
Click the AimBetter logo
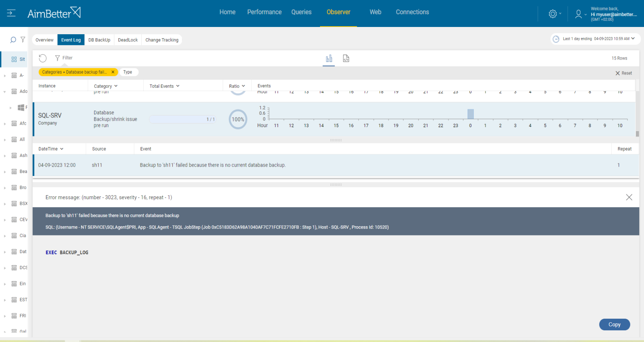pyautogui.click(x=54, y=13)
